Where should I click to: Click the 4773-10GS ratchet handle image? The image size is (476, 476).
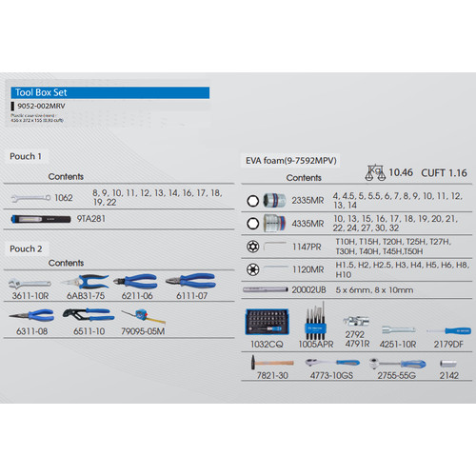332,363
